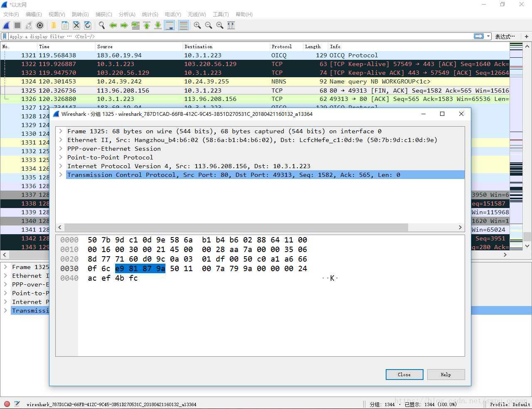
Task: Save the capture file
Action: pyautogui.click(x=65, y=25)
